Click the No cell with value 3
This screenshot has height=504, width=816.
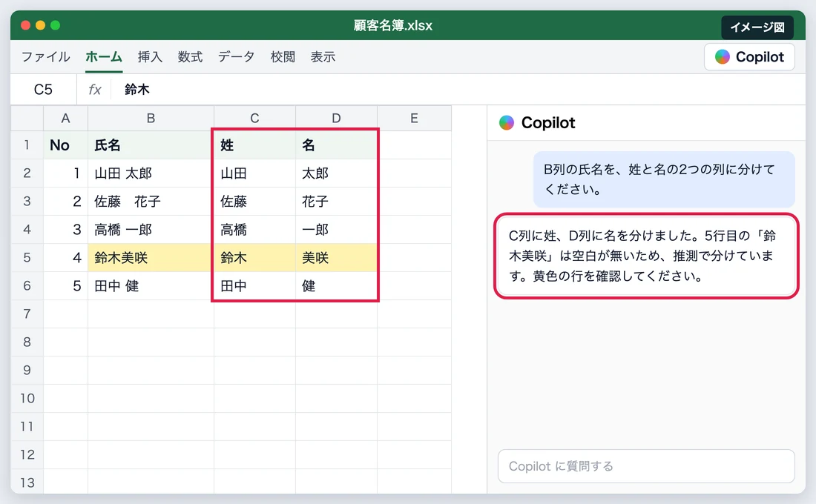[65, 229]
